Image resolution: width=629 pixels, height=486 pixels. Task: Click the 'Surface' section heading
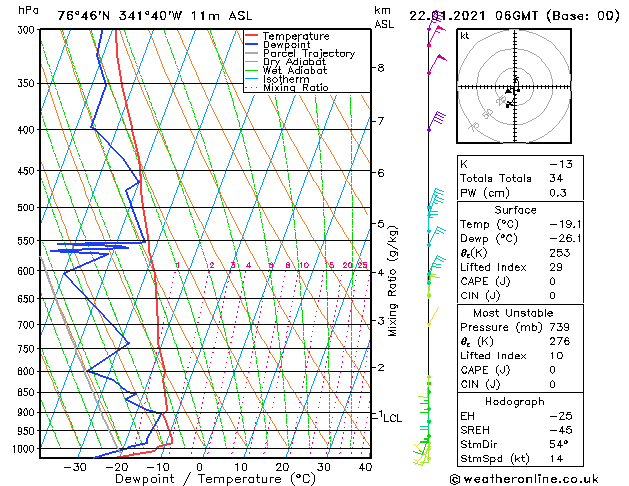point(515,210)
